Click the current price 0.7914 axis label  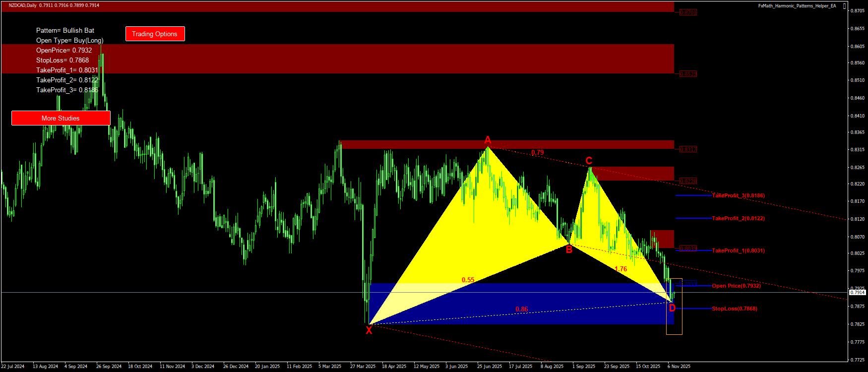[857, 293]
